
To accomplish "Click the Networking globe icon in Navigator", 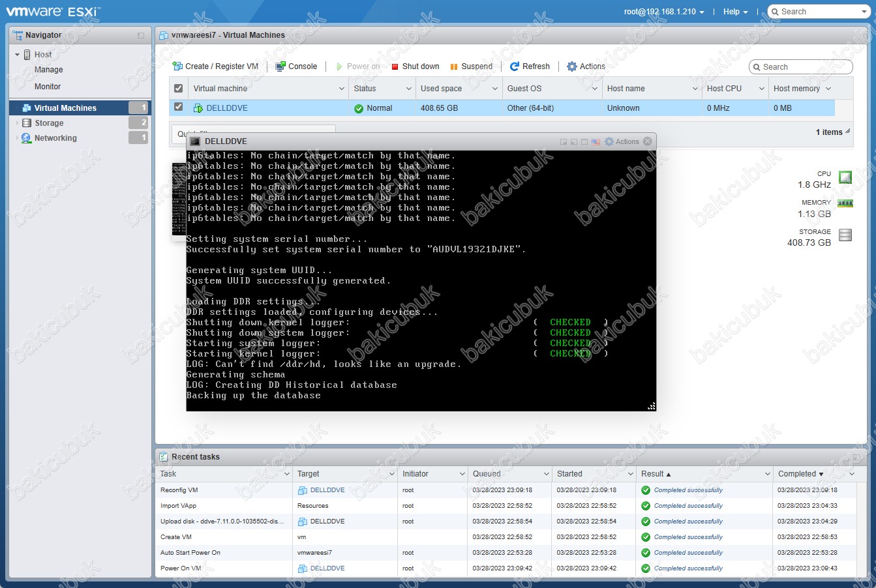I will 26,138.
